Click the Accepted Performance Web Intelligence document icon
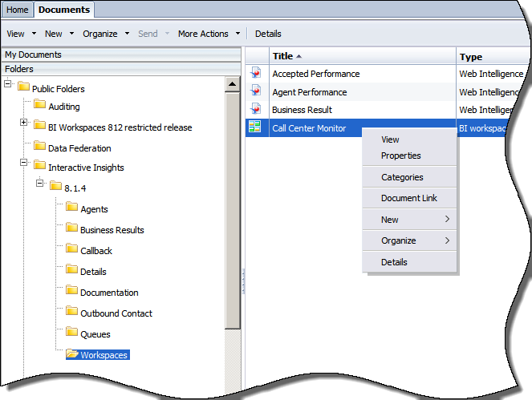This screenshot has height=400, width=532. tap(255, 73)
